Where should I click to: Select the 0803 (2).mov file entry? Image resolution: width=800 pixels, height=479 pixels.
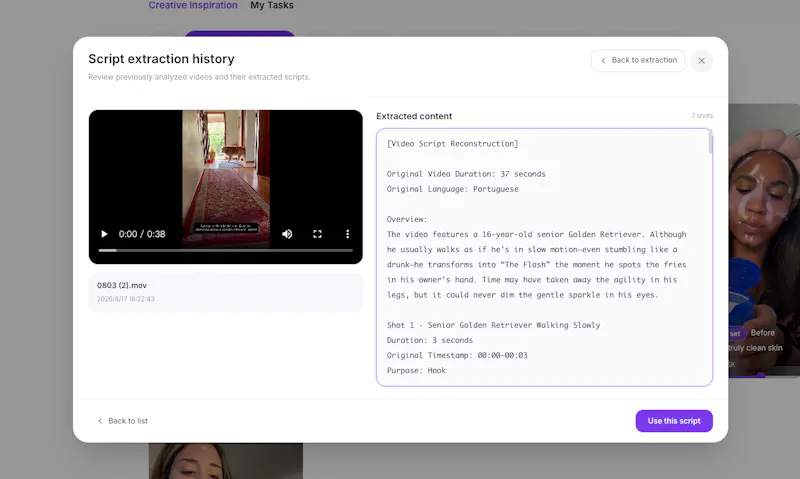pyautogui.click(x=226, y=292)
